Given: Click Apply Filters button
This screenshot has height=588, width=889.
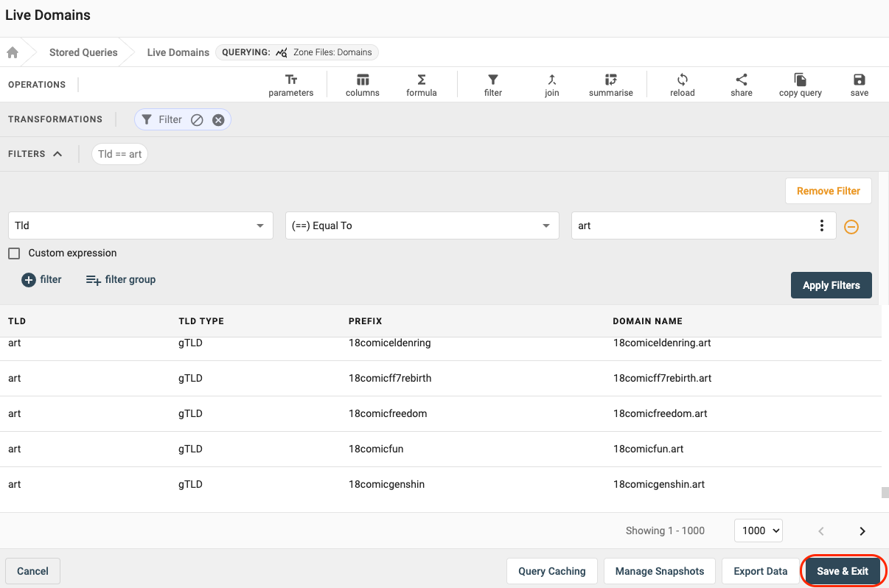Looking at the screenshot, I should (831, 285).
